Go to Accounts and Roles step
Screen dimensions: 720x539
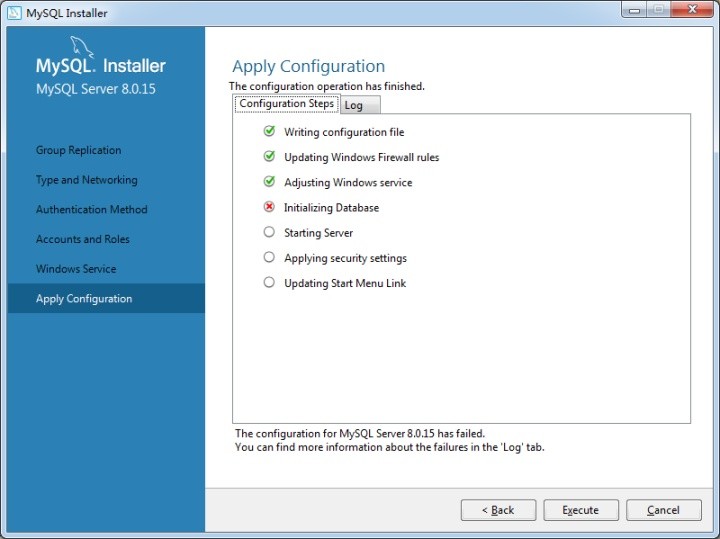(83, 239)
